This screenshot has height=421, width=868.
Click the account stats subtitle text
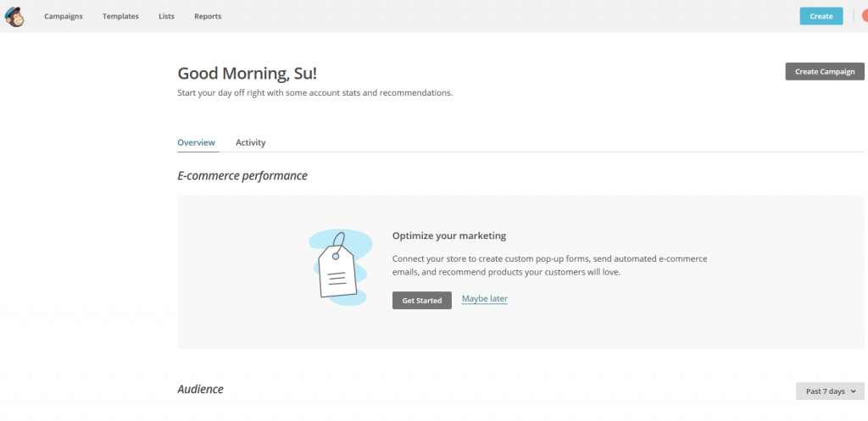314,93
